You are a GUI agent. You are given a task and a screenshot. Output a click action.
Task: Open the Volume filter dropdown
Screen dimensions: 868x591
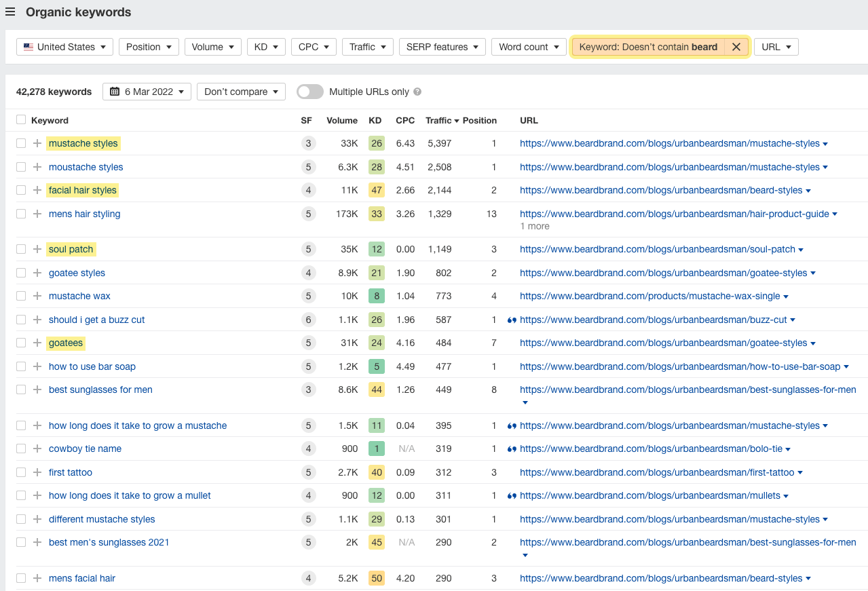(212, 47)
